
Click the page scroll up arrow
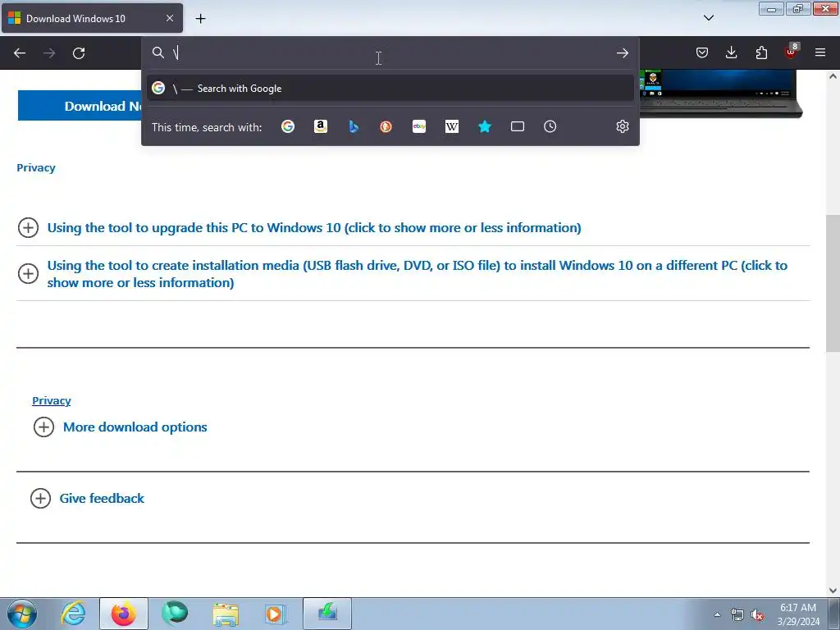[833, 76]
